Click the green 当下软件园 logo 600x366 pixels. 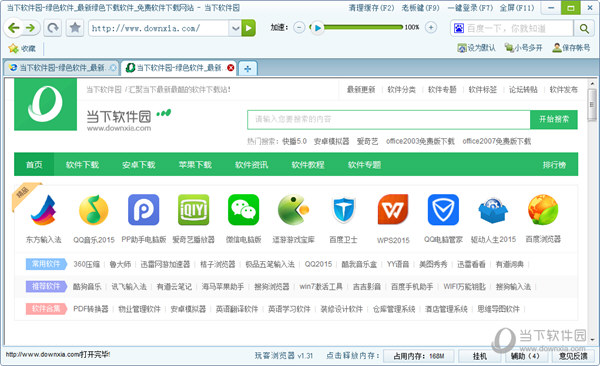[46, 104]
